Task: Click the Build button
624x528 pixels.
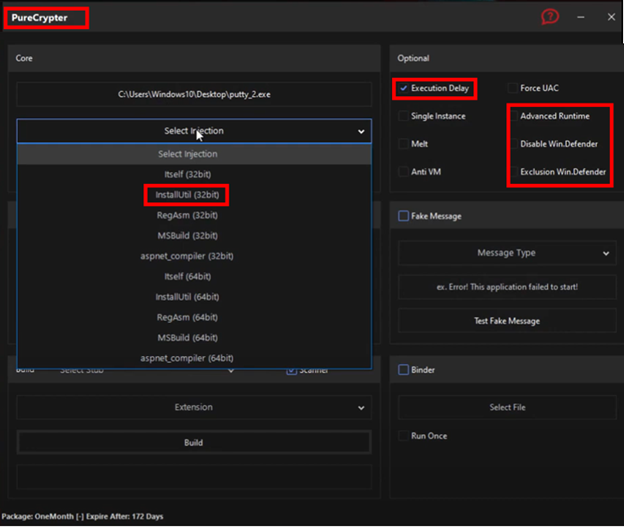Action: [x=193, y=442]
